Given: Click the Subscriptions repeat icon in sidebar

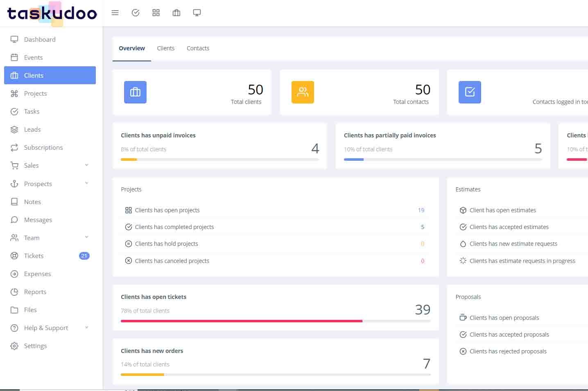Looking at the screenshot, I should pos(14,147).
